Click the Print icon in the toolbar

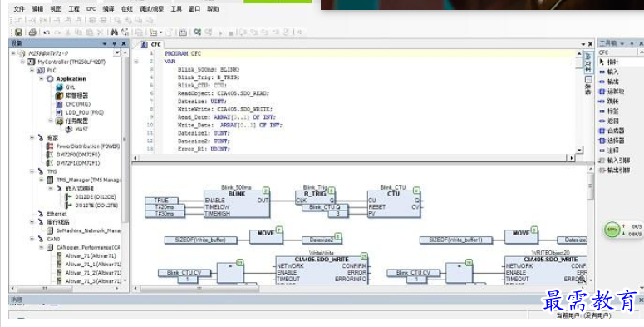[x=32, y=32]
